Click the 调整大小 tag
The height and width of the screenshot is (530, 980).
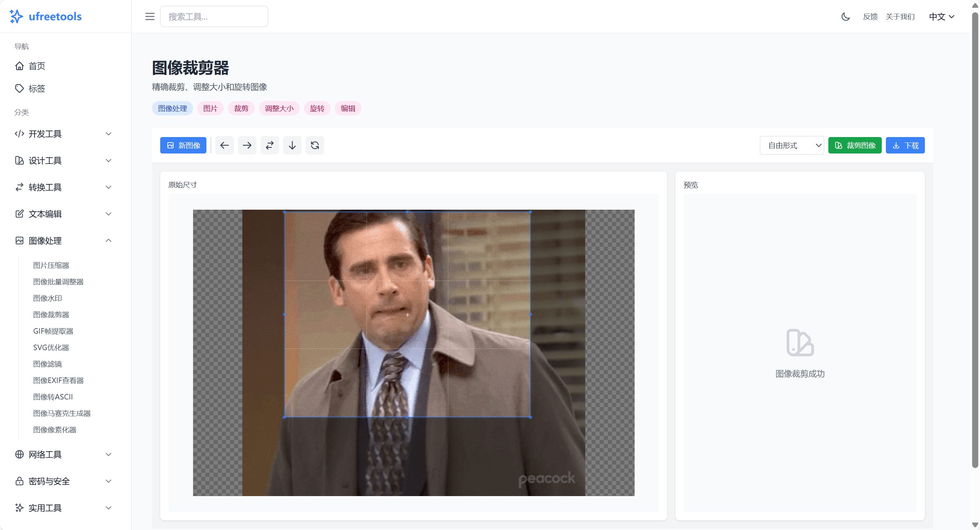[x=279, y=108]
